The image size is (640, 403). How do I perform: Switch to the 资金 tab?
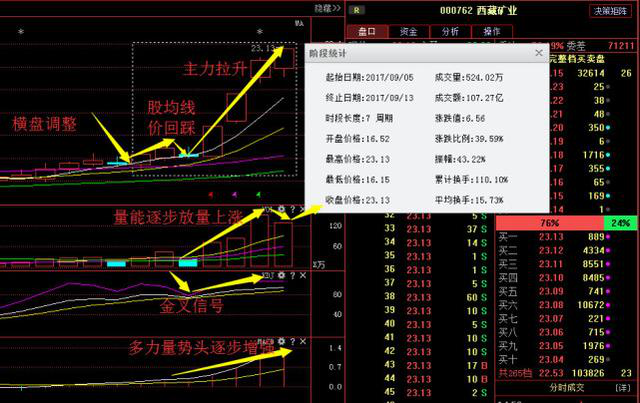pos(408,31)
